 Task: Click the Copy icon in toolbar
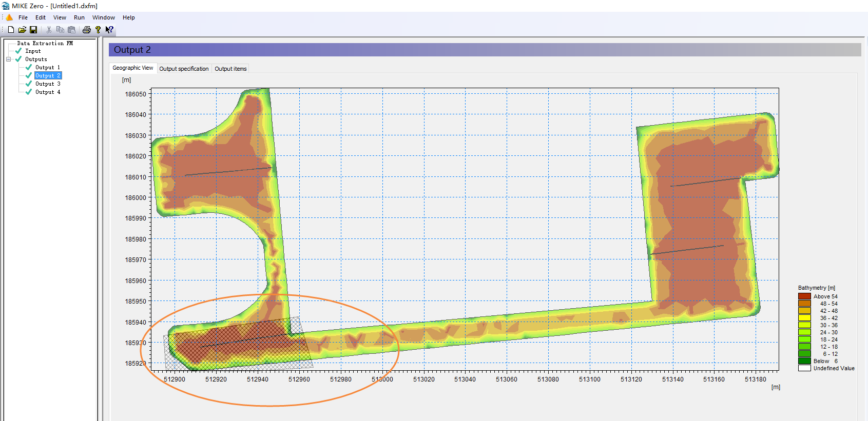coord(60,30)
